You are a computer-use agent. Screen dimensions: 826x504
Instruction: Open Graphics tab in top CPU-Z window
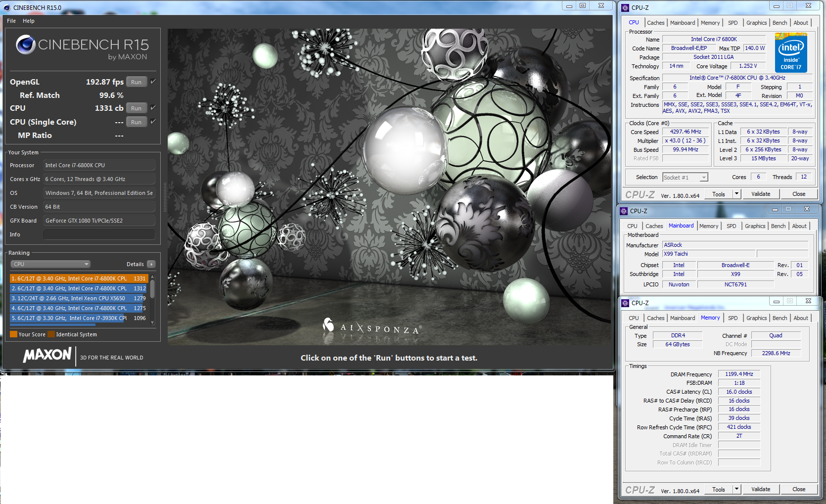tap(756, 23)
